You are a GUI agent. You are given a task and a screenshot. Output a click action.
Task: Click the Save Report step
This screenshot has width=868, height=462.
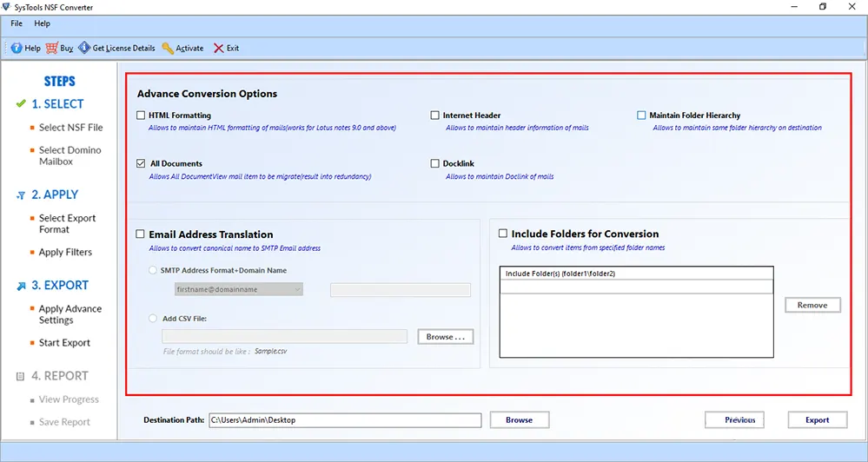64,422
